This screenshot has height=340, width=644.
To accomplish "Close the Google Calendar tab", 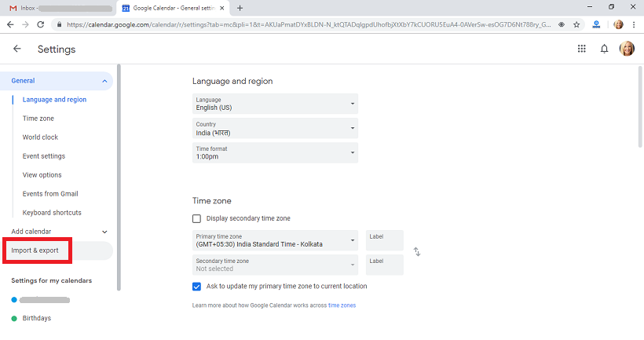I will [x=222, y=8].
